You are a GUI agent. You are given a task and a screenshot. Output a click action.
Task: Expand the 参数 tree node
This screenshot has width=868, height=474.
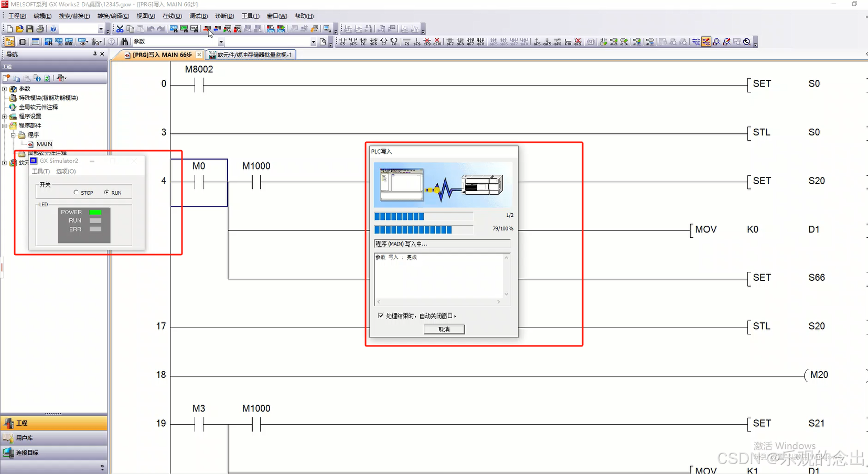(4, 89)
